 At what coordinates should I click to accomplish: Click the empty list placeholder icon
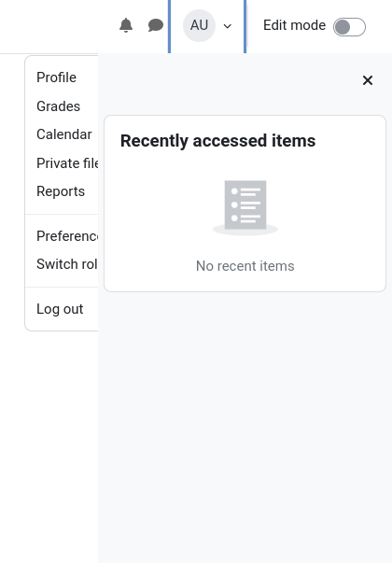click(x=245, y=207)
